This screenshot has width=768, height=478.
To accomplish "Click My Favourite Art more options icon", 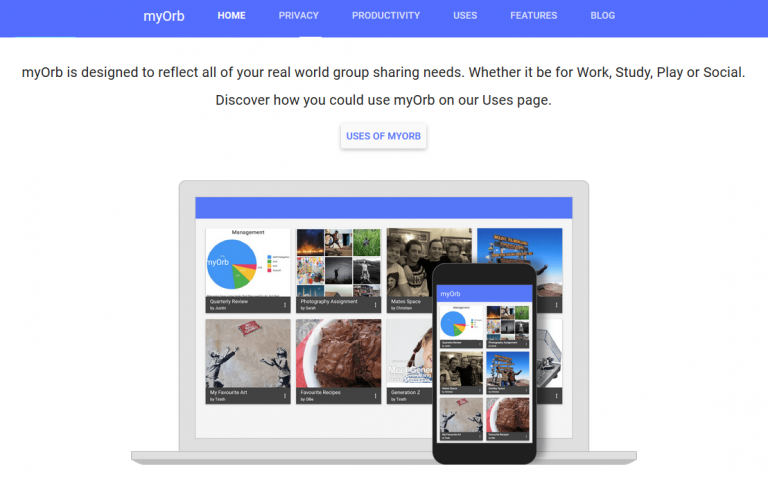I will point(284,395).
